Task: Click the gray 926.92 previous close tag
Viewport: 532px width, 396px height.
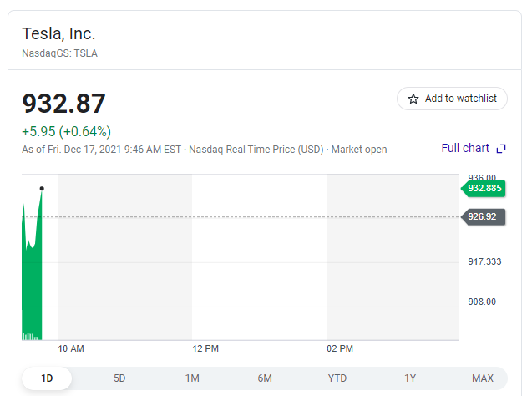Action: pyautogui.click(x=484, y=216)
